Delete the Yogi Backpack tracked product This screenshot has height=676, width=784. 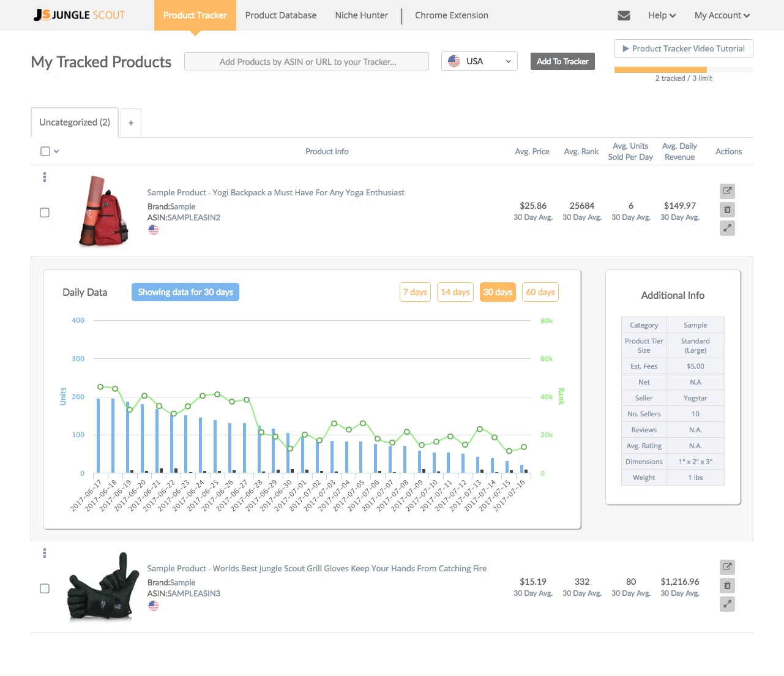coord(727,209)
